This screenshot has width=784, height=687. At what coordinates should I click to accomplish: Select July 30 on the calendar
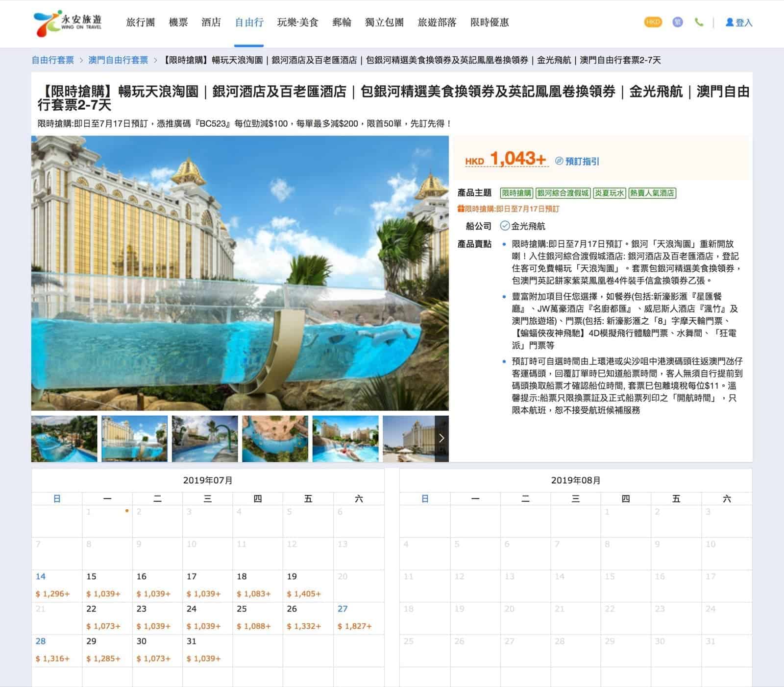pos(157,650)
